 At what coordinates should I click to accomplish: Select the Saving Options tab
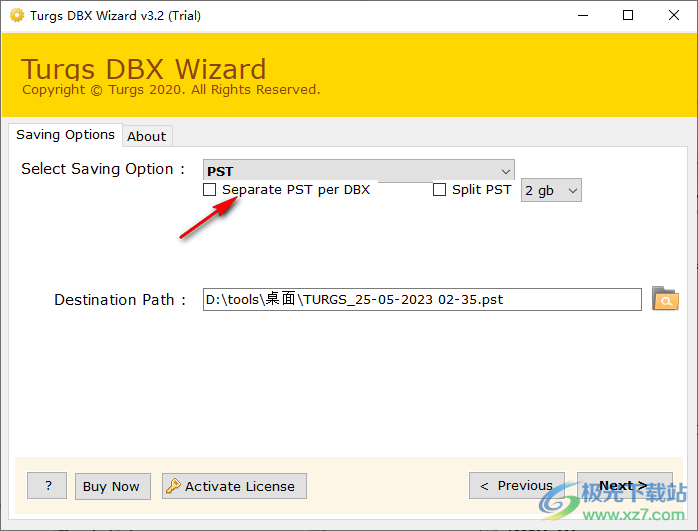coord(65,134)
